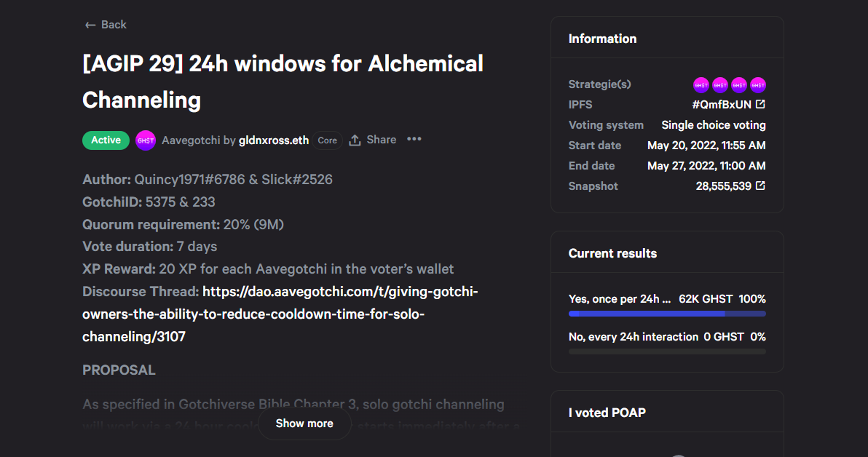
Task: Click the second GHST strategy icon
Action: point(719,85)
